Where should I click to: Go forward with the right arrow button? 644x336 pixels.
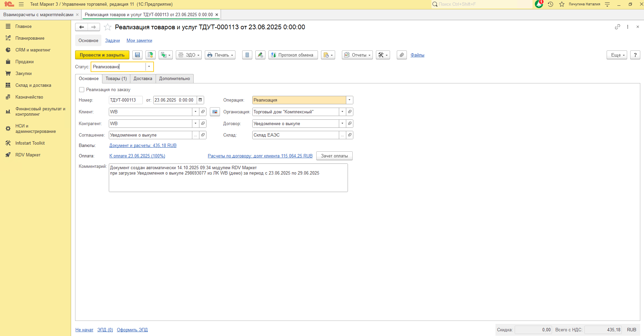tap(94, 27)
